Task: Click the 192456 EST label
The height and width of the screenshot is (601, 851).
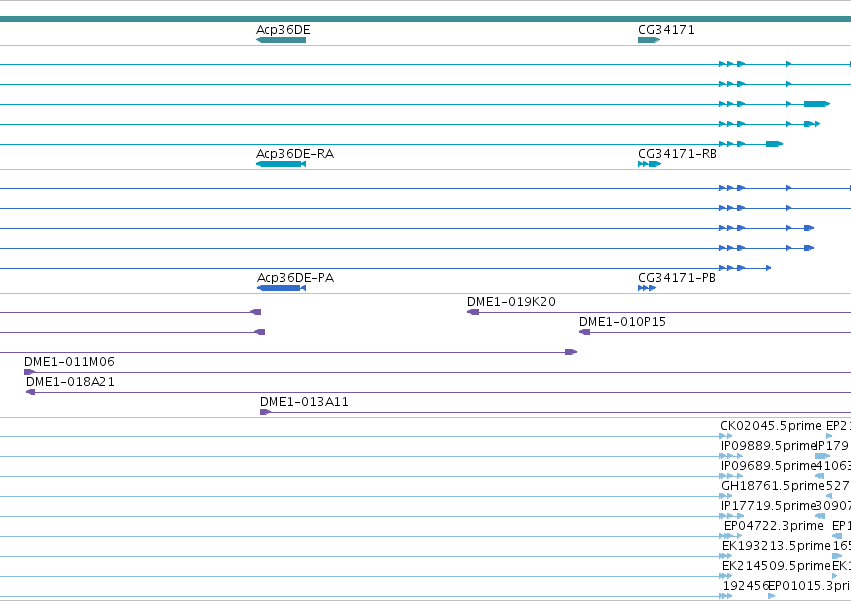Action: point(745,586)
